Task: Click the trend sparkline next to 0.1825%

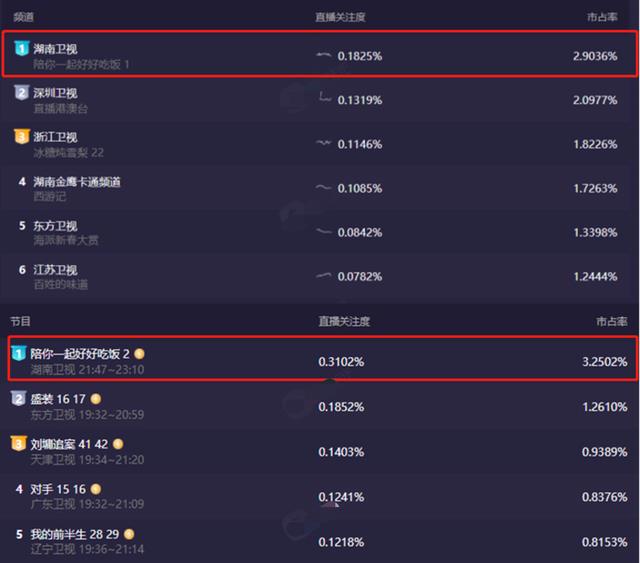Action: (x=324, y=55)
